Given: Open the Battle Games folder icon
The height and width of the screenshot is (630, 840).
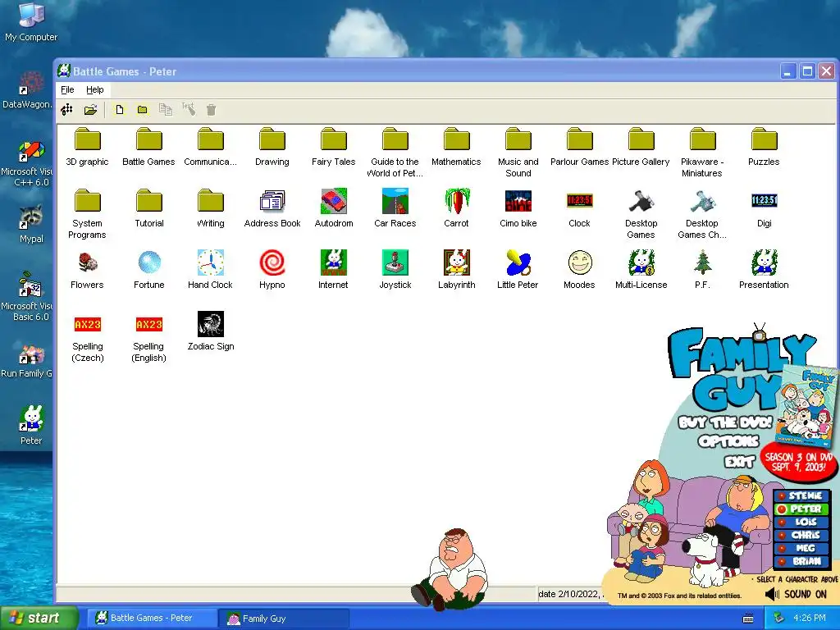Looking at the screenshot, I should (149, 139).
